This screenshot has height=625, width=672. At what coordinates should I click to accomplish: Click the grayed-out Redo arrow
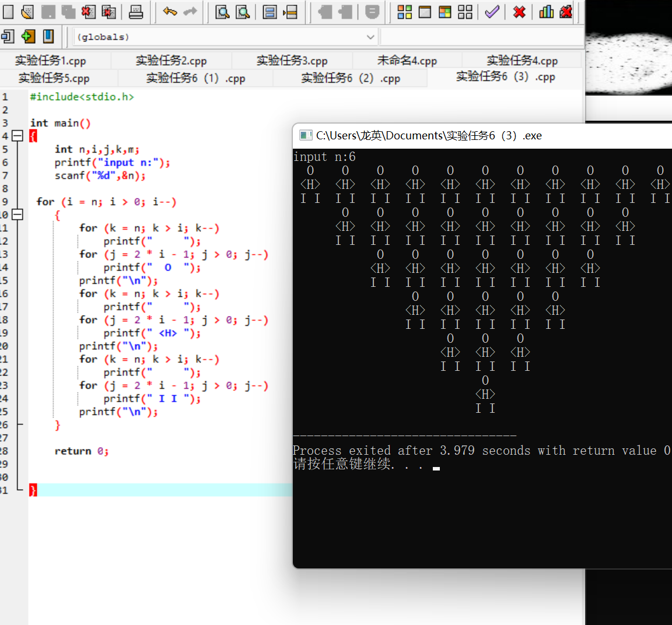(x=190, y=12)
